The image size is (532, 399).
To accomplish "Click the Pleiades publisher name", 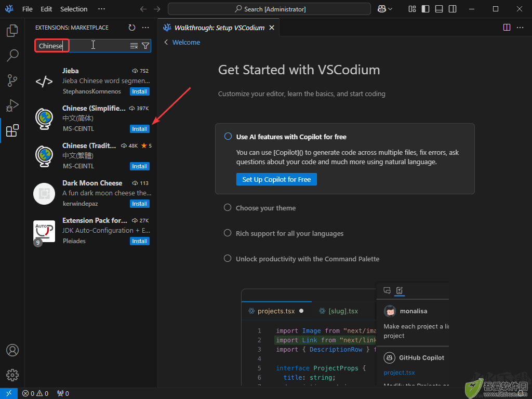I will (x=74, y=241).
